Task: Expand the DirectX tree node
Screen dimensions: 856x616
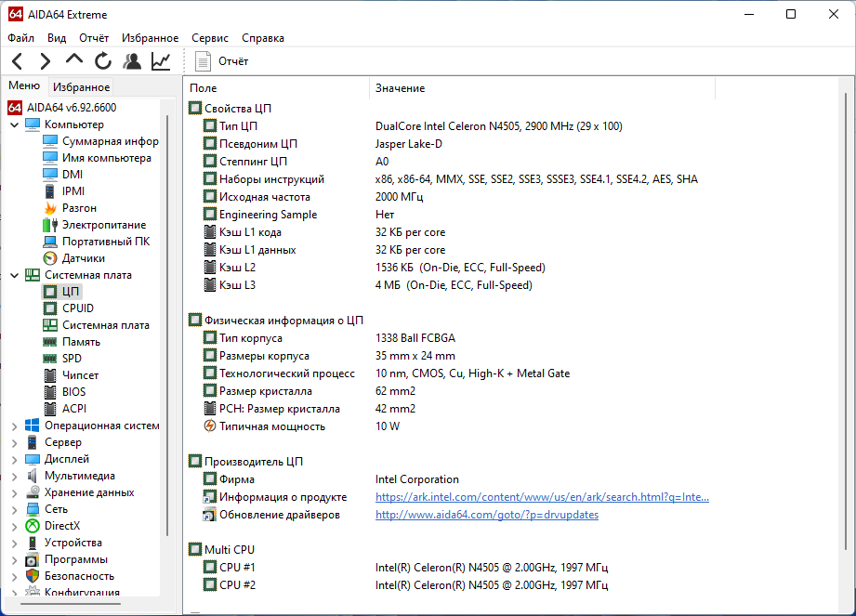Action: 15,527
